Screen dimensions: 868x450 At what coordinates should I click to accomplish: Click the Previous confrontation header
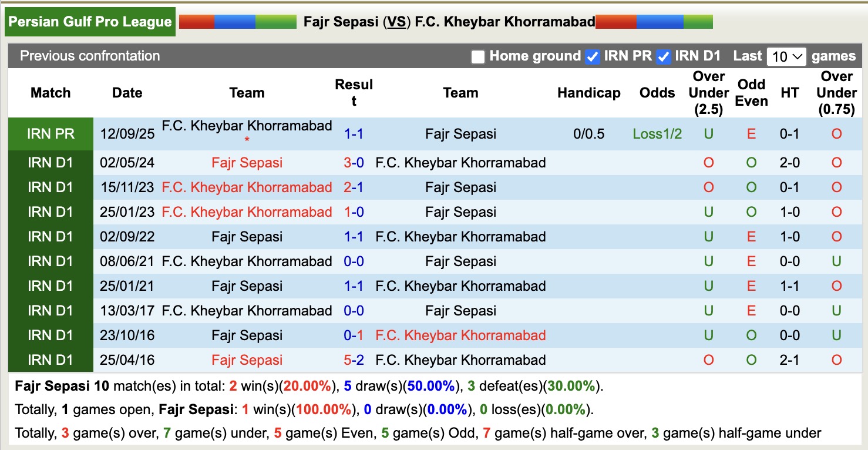point(90,56)
